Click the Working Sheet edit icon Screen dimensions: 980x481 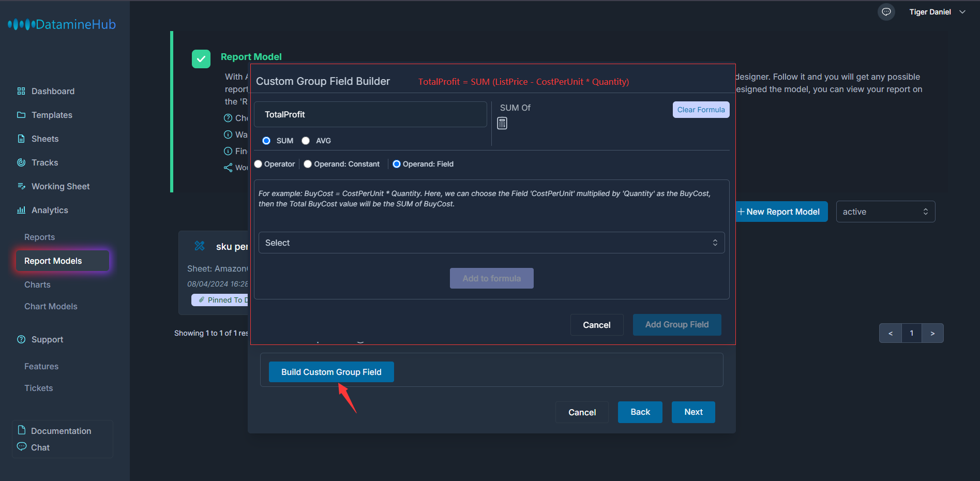21,186
